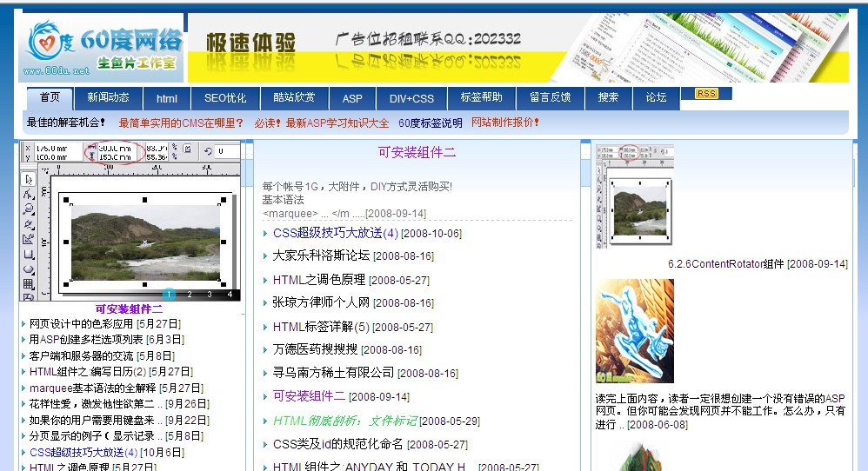Viewport: 868px width, 471px height.
Task: Open 花样性爱，激发他性欲第二 article
Action: [x=96, y=404]
